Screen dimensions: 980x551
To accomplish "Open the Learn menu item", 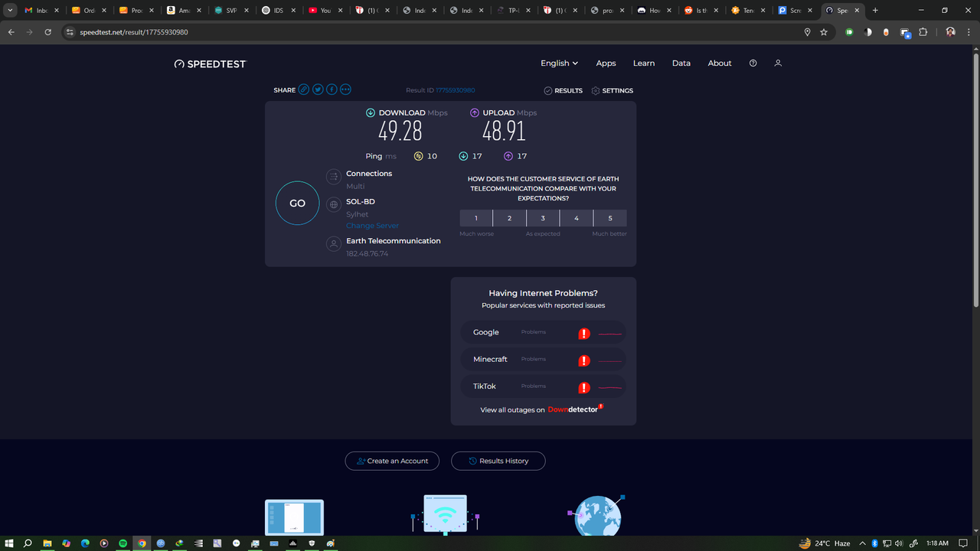I will coord(644,64).
